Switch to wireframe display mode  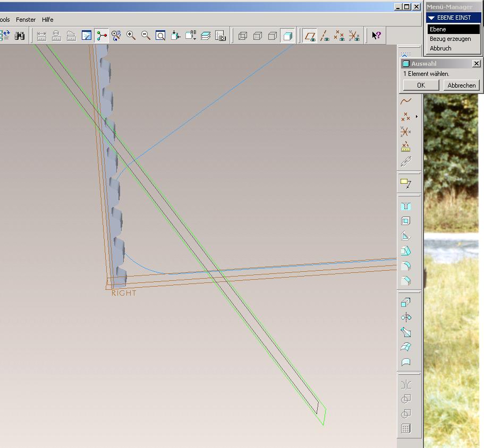coord(243,36)
